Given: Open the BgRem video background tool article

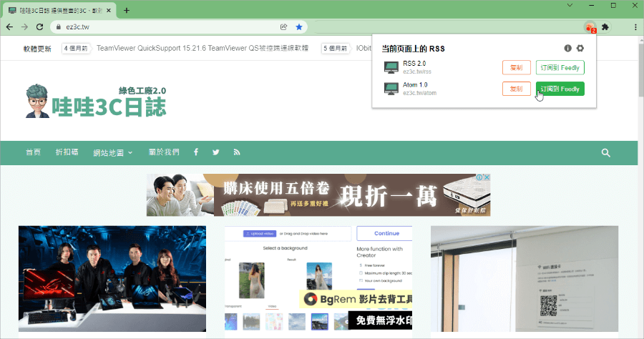Looking at the screenshot, I should coord(318,279).
